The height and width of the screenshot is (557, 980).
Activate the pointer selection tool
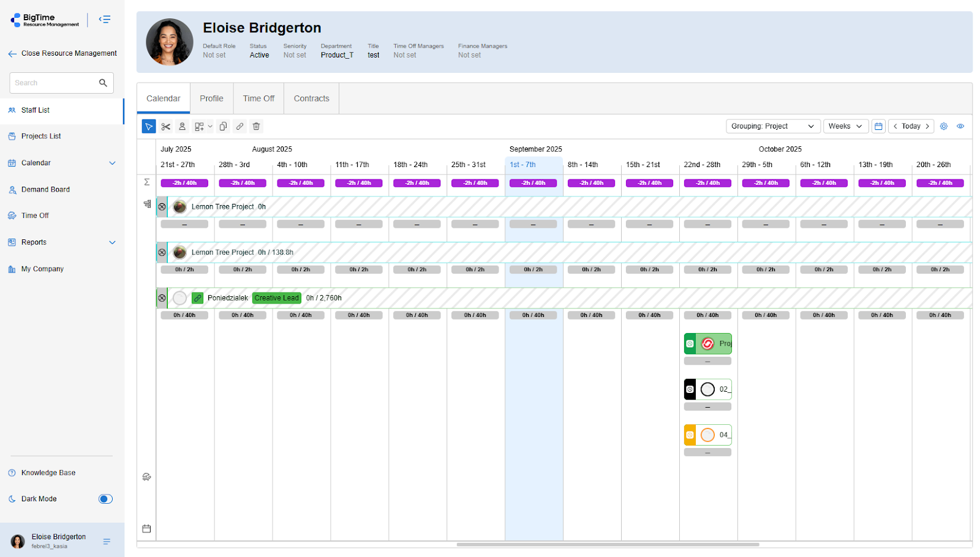[149, 127]
